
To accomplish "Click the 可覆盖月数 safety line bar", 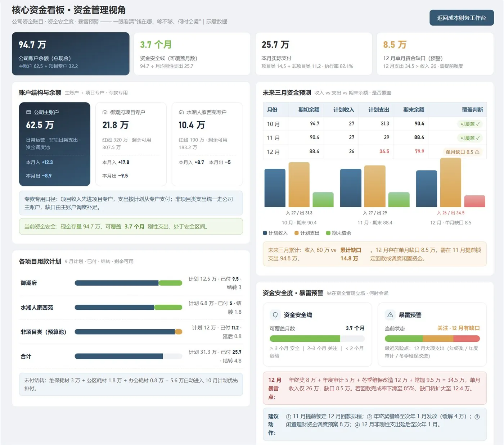I will click(x=317, y=339).
